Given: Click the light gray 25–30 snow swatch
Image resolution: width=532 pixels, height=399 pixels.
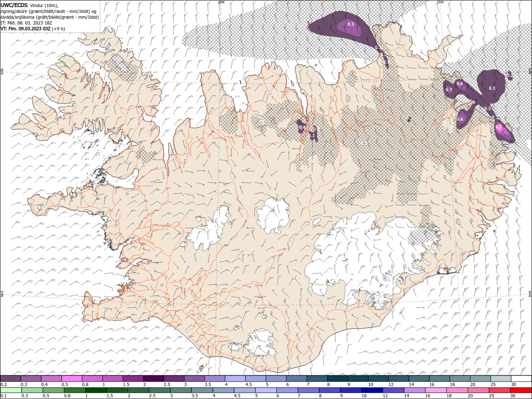Looking at the screenshot, I should [x=500, y=378].
